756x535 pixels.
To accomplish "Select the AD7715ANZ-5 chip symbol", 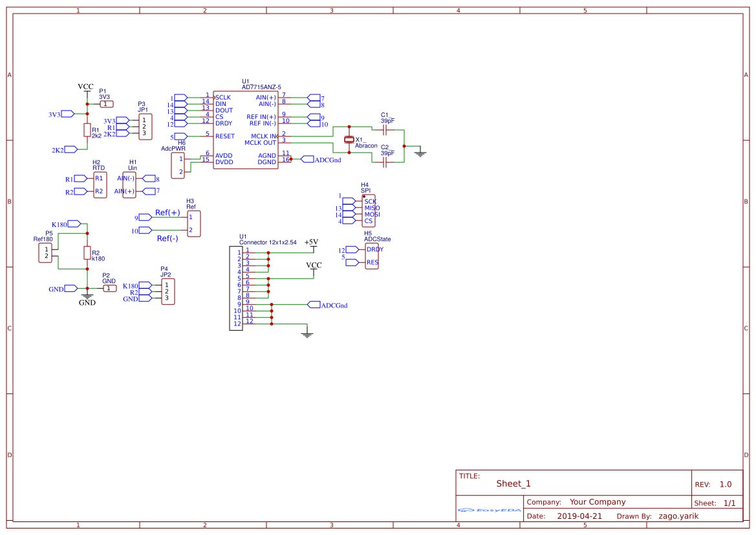I will click(245, 129).
